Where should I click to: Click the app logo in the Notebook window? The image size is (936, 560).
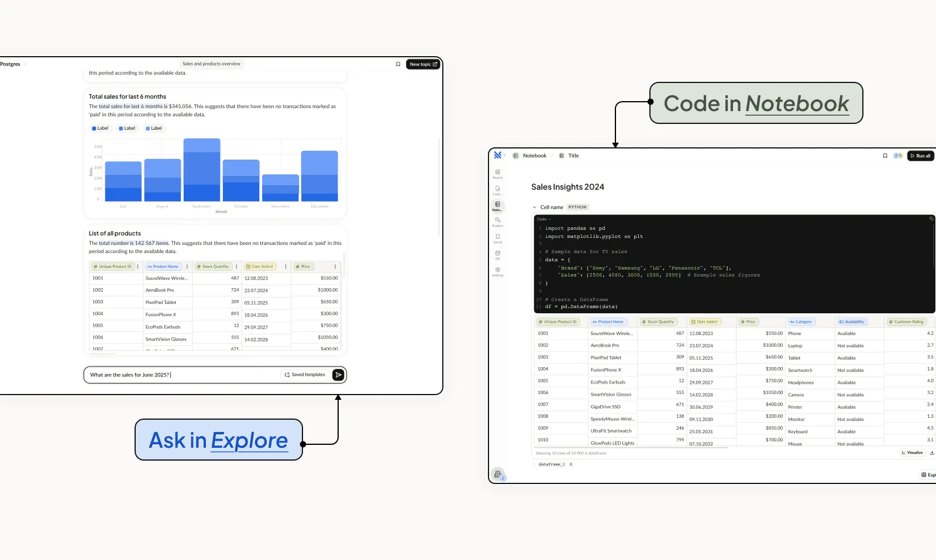[x=497, y=155]
